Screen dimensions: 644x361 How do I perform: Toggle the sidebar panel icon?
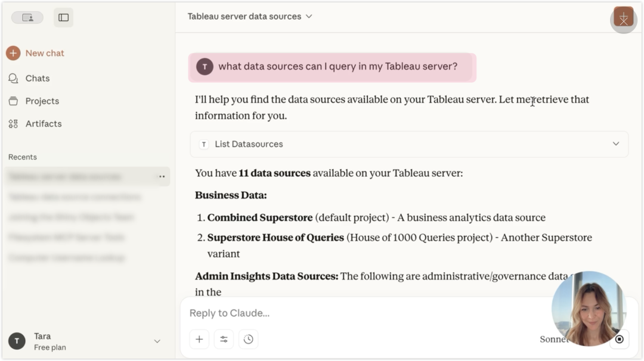(x=63, y=17)
